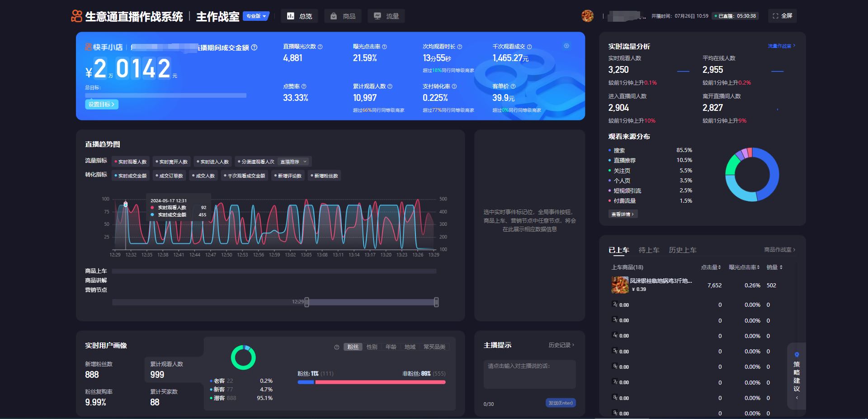Click the 观看来源分布 donut chart
This screenshot has width=868, height=419.
tap(752, 175)
